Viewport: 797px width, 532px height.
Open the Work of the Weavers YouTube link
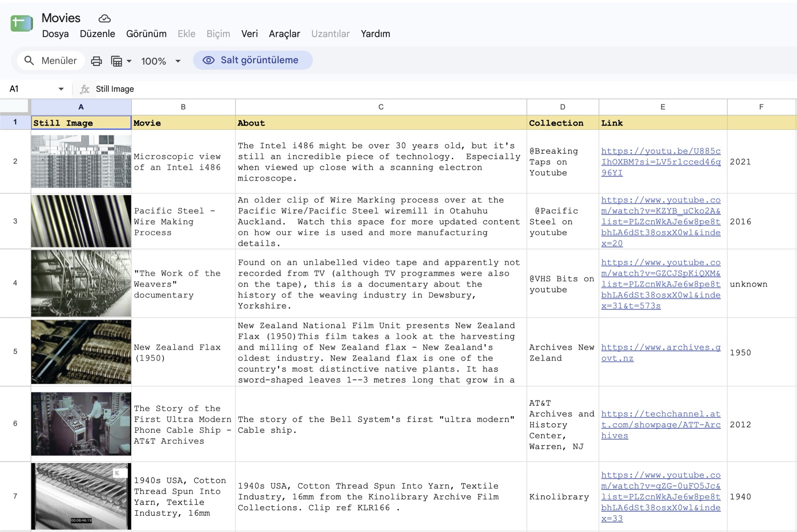coord(661,284)
